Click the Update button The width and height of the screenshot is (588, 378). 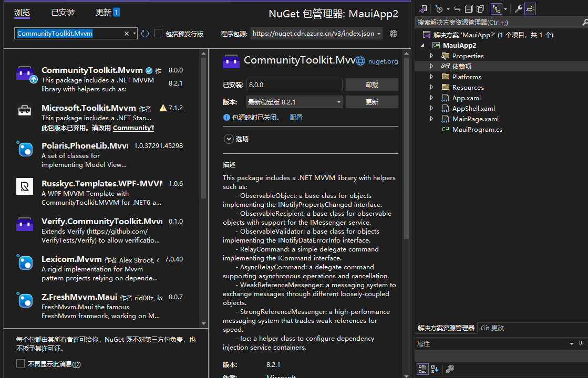tap(372, 102)
